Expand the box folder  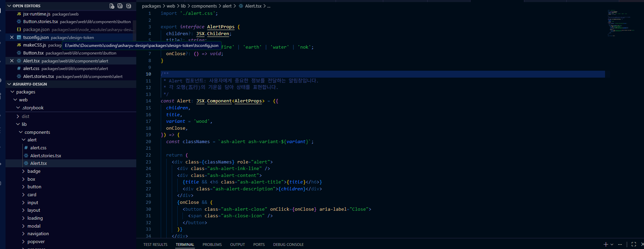click(23, 179)
